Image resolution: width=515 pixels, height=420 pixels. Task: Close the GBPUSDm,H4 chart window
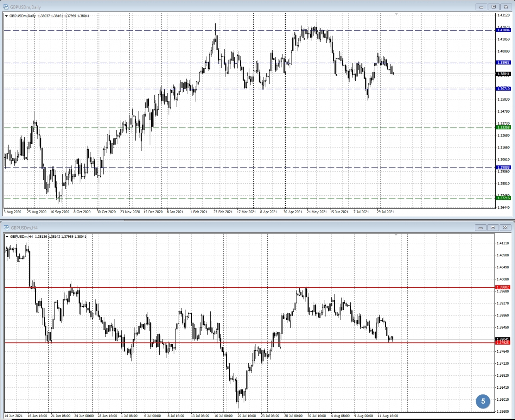tap(506, 227)
